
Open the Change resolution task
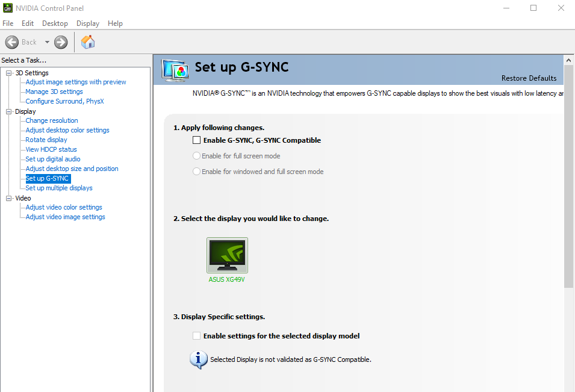(51, 120)
